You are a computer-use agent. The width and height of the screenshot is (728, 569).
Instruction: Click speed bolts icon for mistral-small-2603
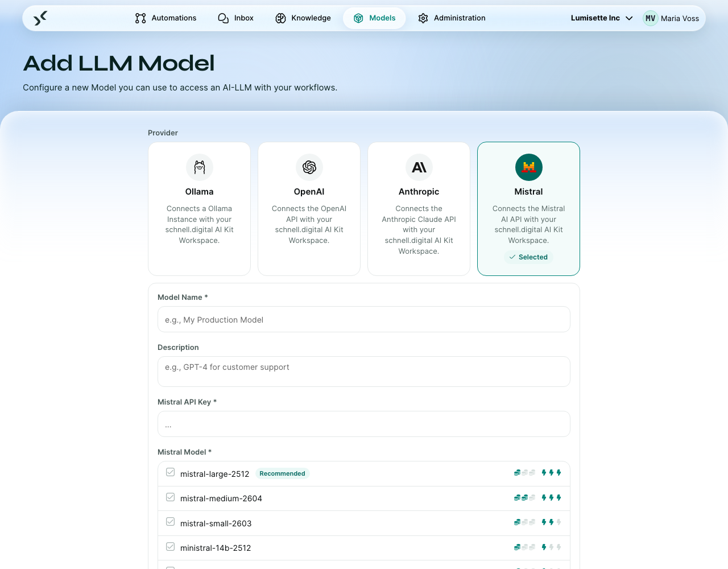552,522
